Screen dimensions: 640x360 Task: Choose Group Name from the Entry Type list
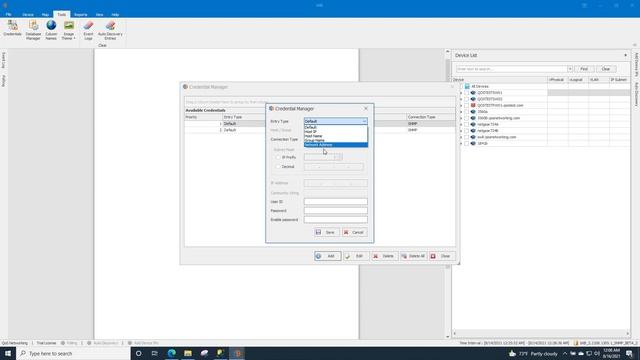(x=336, y=140)
